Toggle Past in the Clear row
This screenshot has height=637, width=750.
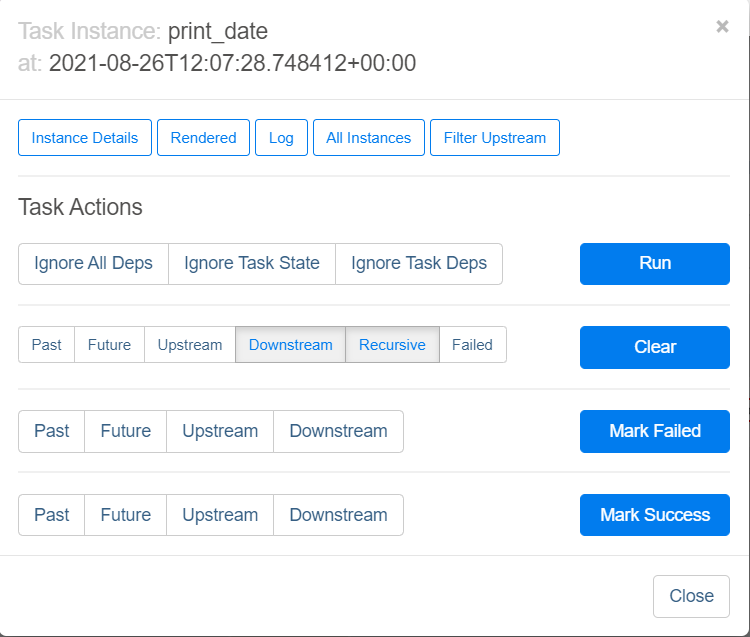(x=46, y=344)
